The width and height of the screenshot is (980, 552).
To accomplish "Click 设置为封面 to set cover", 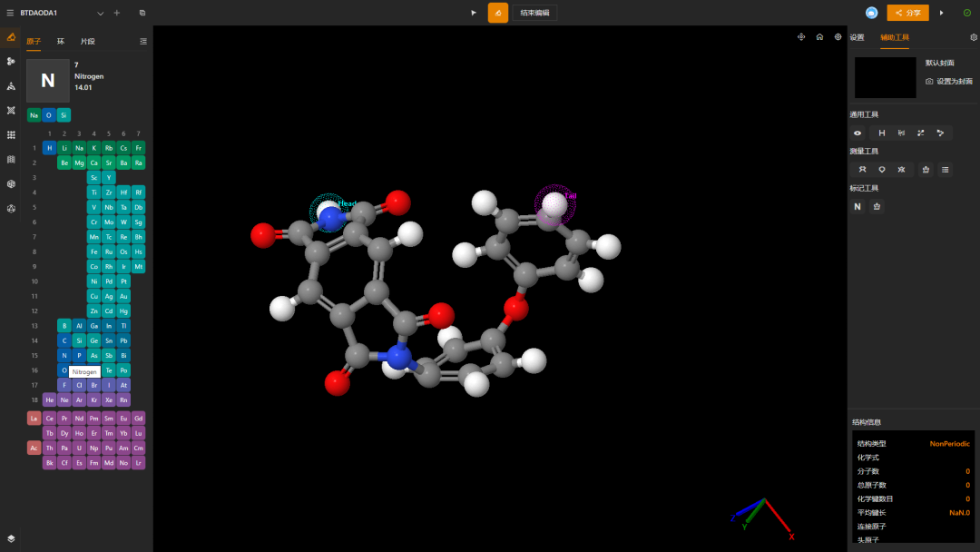I will [x=949, y=82].
